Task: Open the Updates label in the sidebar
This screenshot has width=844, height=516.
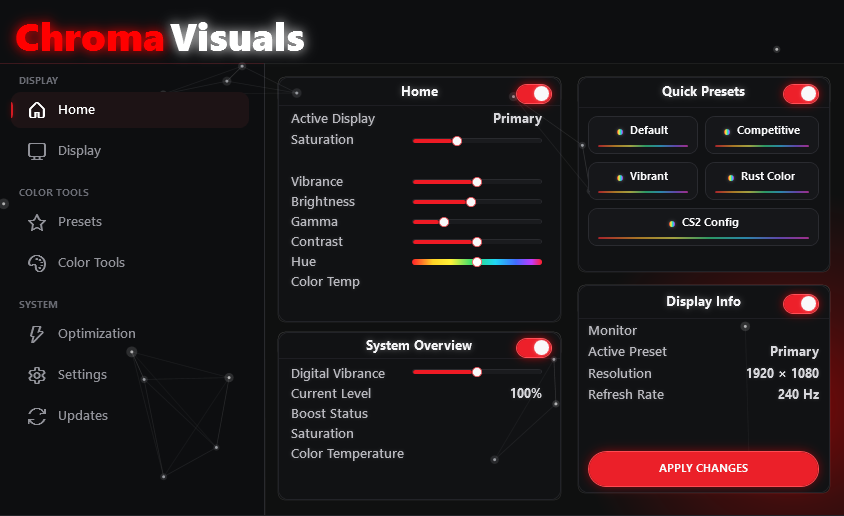Action: pyautogui.click(x=83, y=415)
